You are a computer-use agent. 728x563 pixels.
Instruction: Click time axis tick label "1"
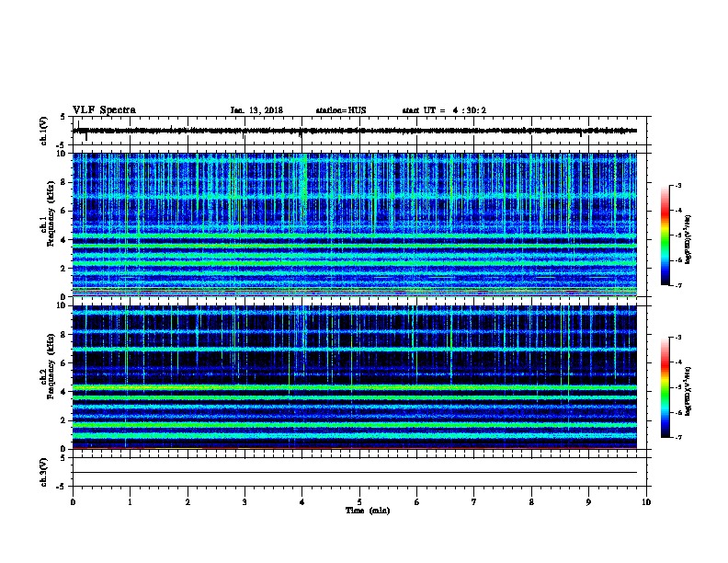tap(130, 501)
